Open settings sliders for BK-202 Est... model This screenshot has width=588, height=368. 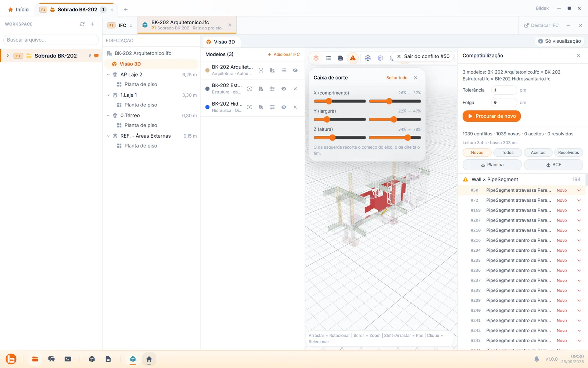pos(272,89)
